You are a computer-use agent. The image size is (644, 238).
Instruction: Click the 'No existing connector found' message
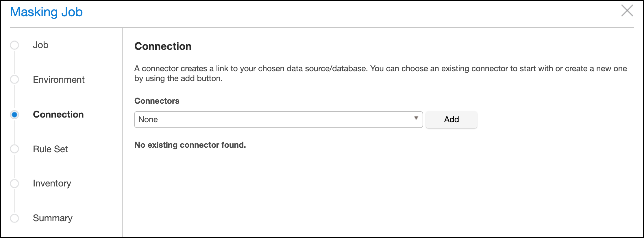[x=190, y=145]
